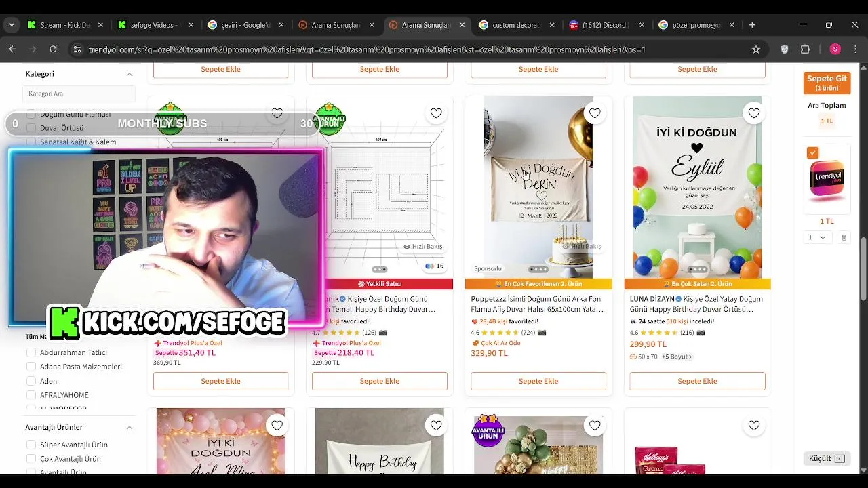Viewport: 868px width, 488px height.
Task: Enable the Çok Avantajlı Ürün filter
Action: click(x=31, y=459)
